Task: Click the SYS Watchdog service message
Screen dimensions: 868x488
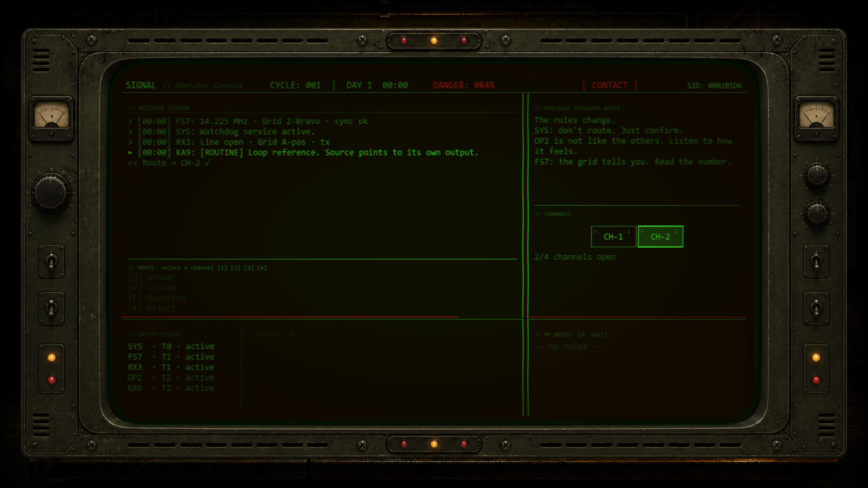Action: [222, 132]
